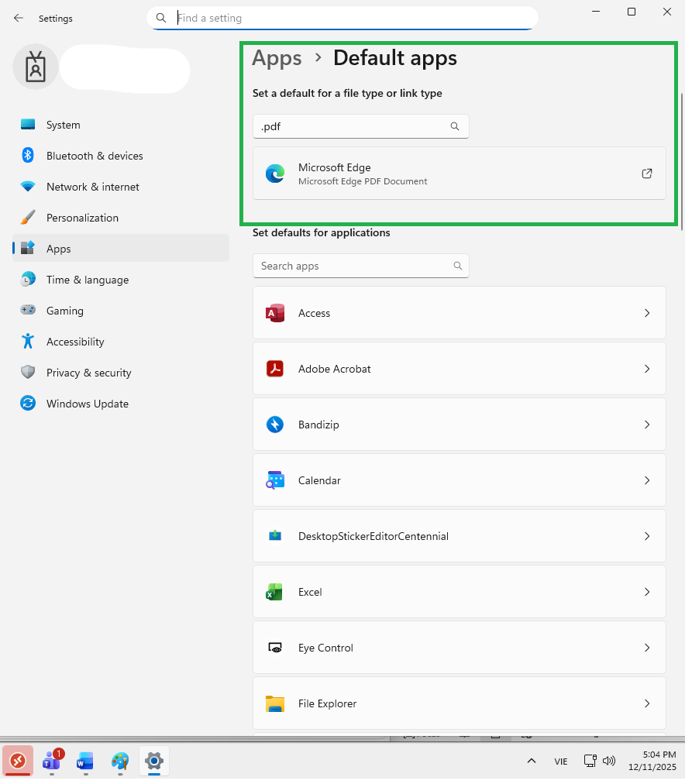This screenshot has width=685, height=784.
Task: Click the Find a setting search field
Action: (342, 18)
